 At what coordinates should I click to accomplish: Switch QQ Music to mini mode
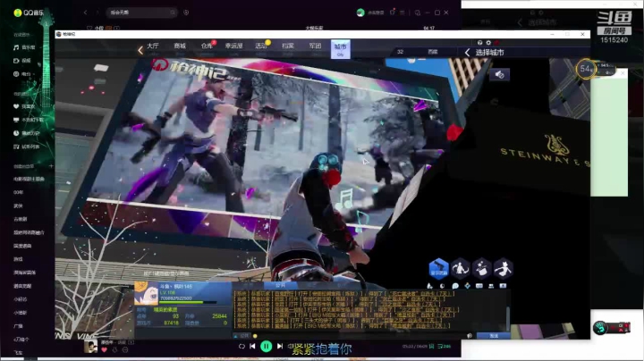pyautogui.click(x=418, y=13)
